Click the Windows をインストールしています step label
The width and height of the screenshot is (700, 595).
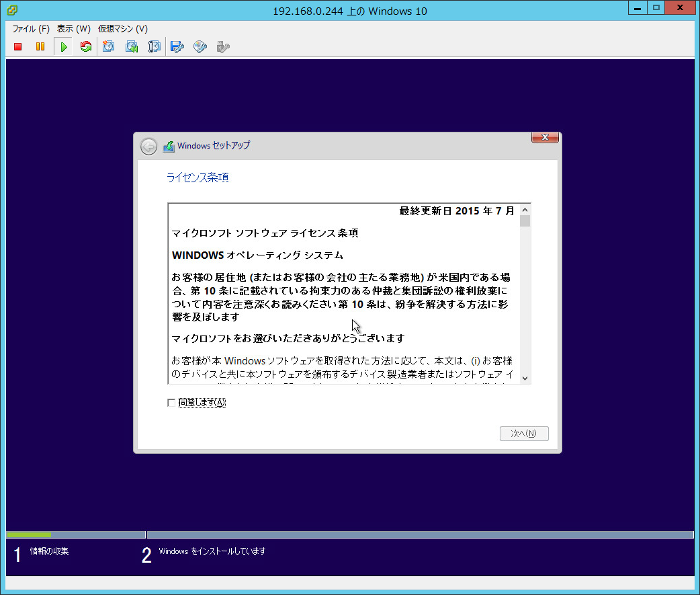click(x=212, y=551)
